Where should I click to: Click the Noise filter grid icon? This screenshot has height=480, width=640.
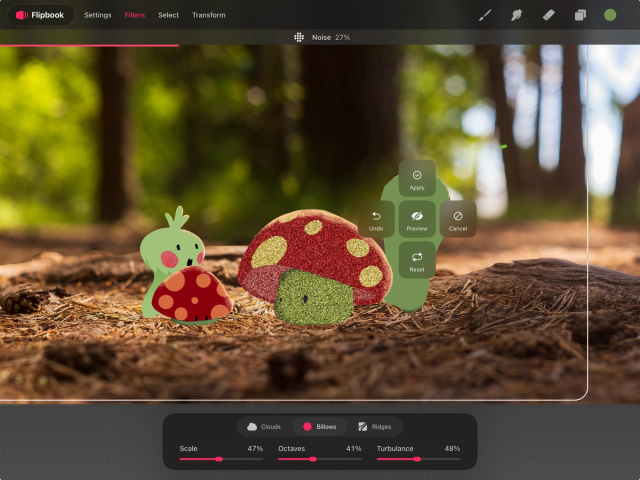click(299, 37)
